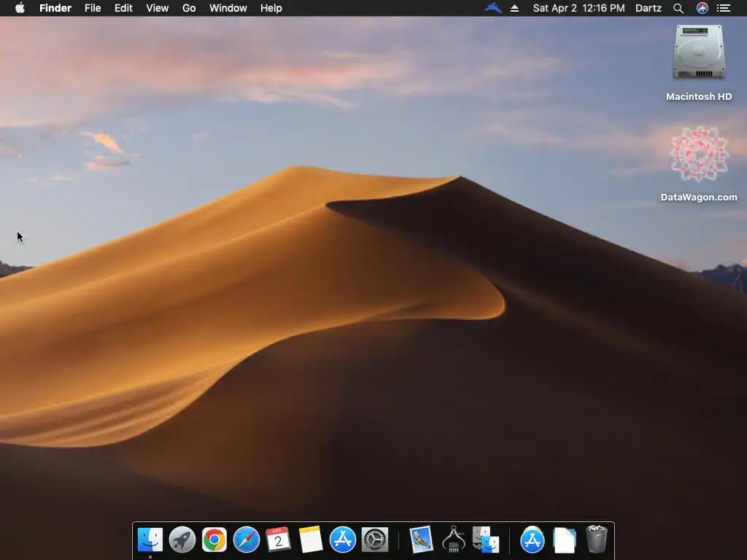Open System Information caliper icon in Dock

[454, 540]
